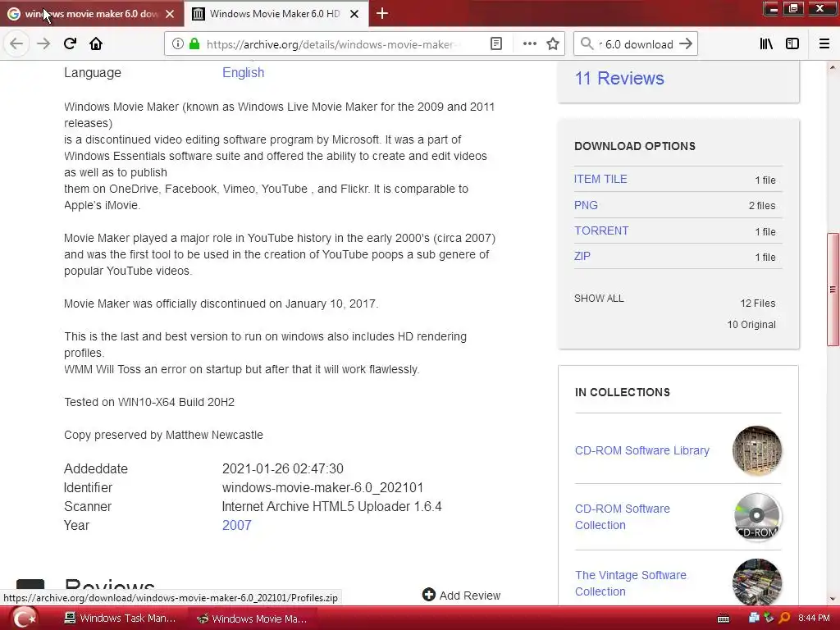Click the identifier windows-movie-maker-6.0_202101
The image size is (840, 630).
(x=322, y=487)
